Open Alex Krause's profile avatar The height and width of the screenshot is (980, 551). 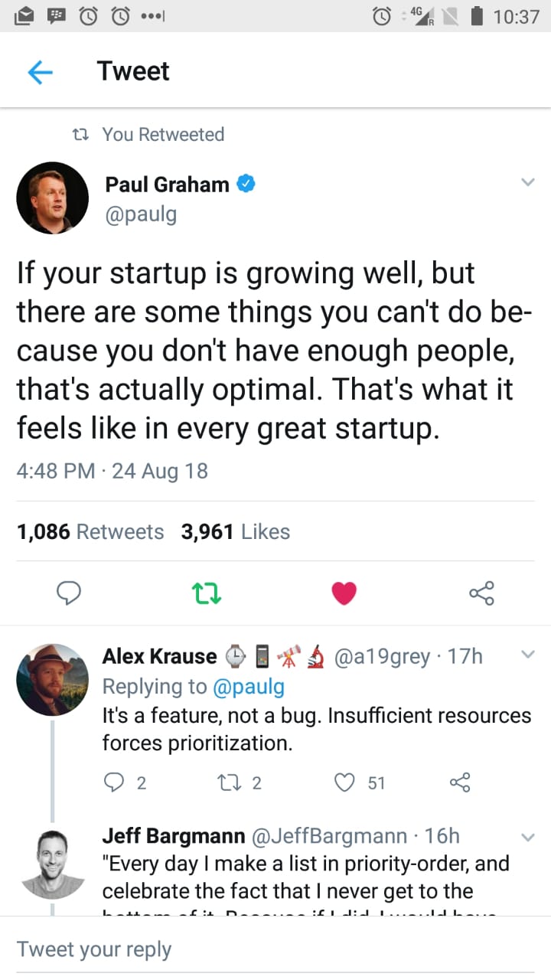(x=53, y=679)
